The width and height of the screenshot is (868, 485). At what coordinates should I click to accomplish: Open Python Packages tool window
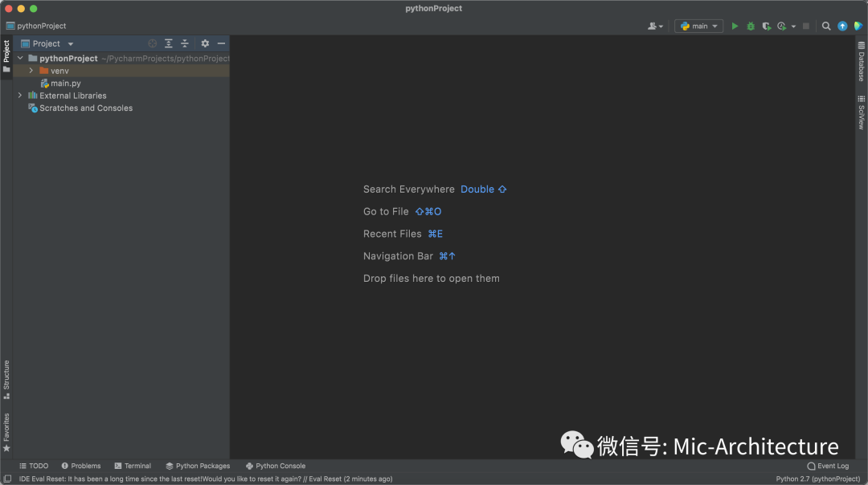[198, 467]
